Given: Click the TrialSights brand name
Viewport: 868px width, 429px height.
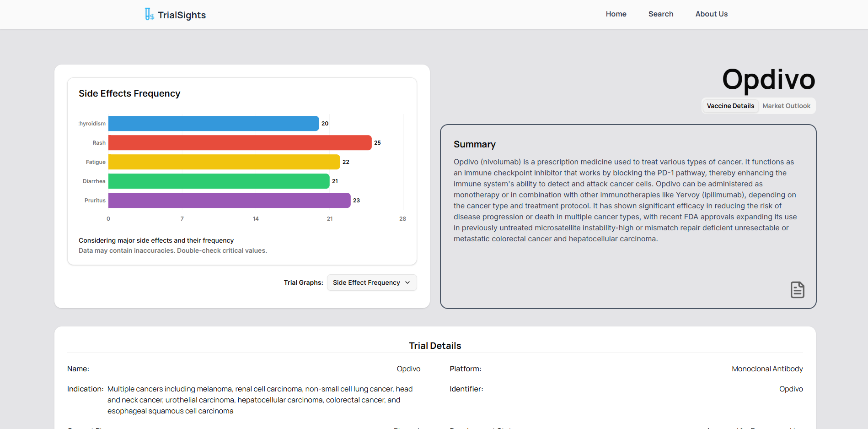Looking at the screenshot, I should coord(182,15).
